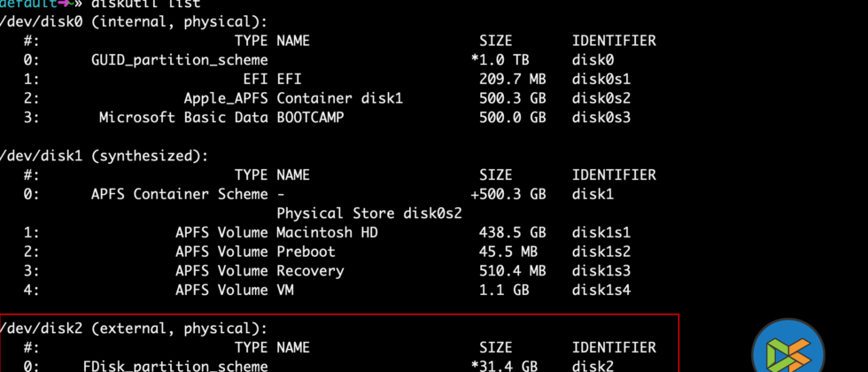
Task: Click the Macintosh HD volume name
Action: point(327,232)
